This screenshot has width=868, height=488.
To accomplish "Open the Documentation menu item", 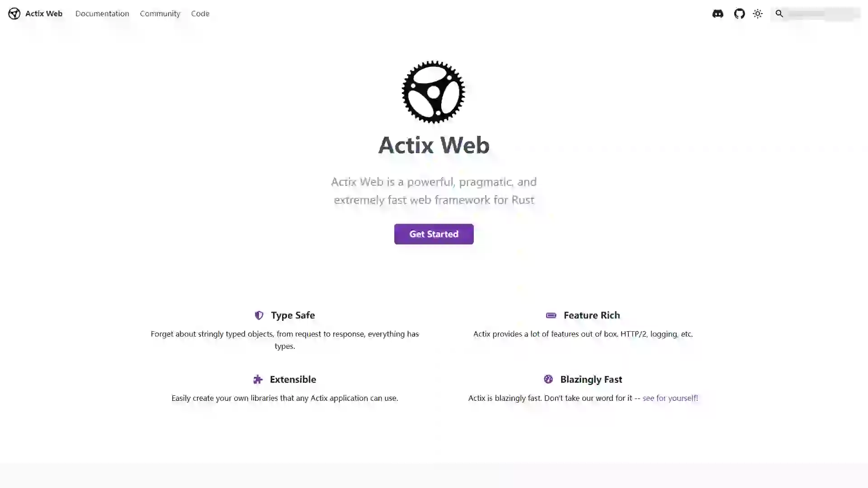I will click(x=102, y=14).
